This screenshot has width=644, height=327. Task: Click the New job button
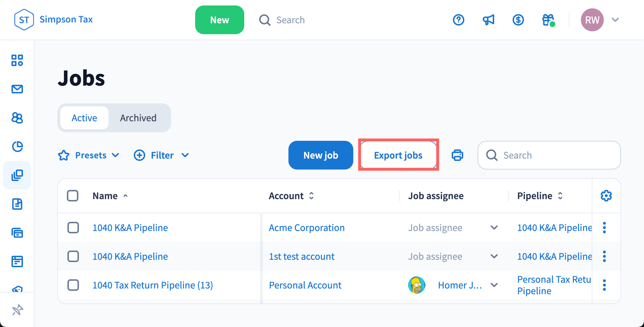pos(321,155)
